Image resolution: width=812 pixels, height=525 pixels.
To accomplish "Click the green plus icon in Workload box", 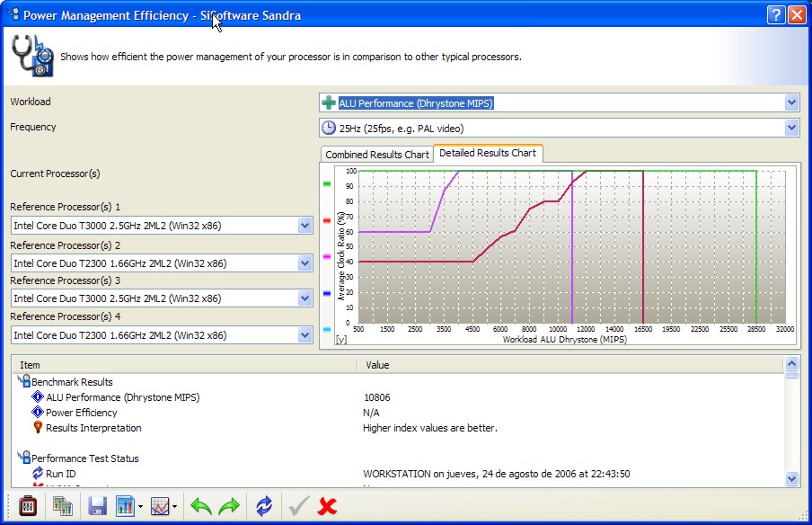I will [x=329, y=102].
